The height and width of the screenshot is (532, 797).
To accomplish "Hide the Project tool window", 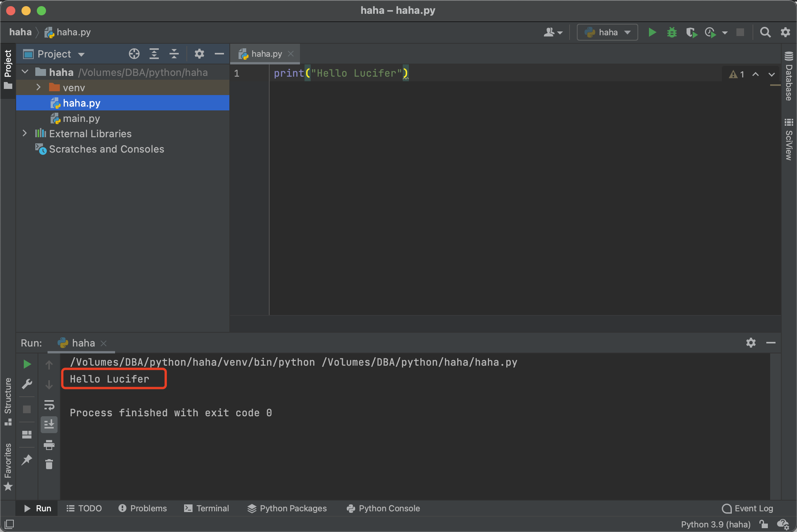I will 219,54.
